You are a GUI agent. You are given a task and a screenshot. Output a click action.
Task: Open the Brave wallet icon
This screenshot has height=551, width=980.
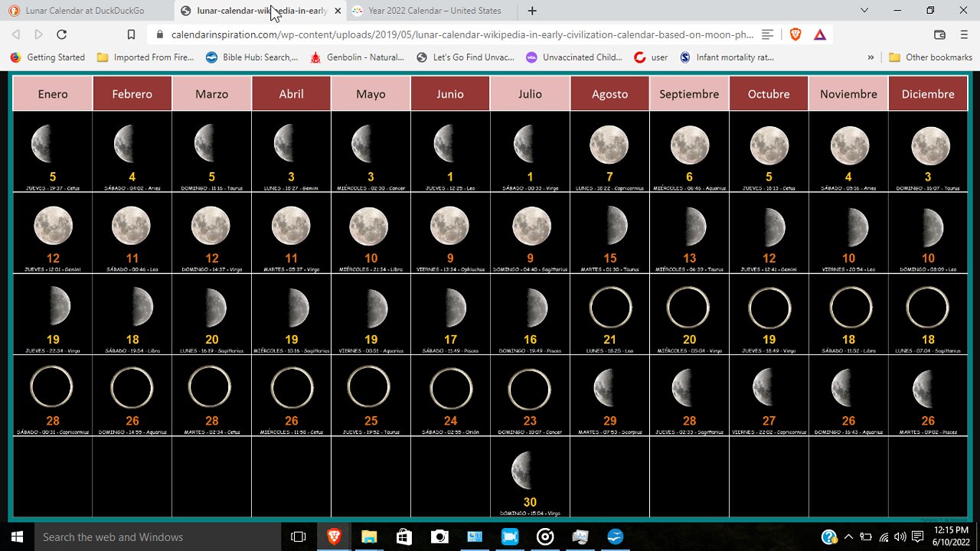(940, 34)
